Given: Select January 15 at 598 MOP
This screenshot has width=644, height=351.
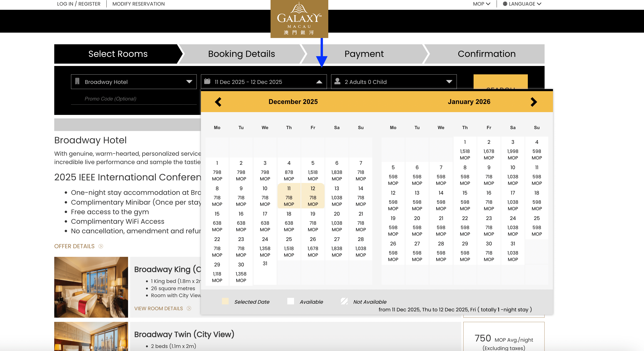Looking at the screenshot, I should [x=465, y=200].
